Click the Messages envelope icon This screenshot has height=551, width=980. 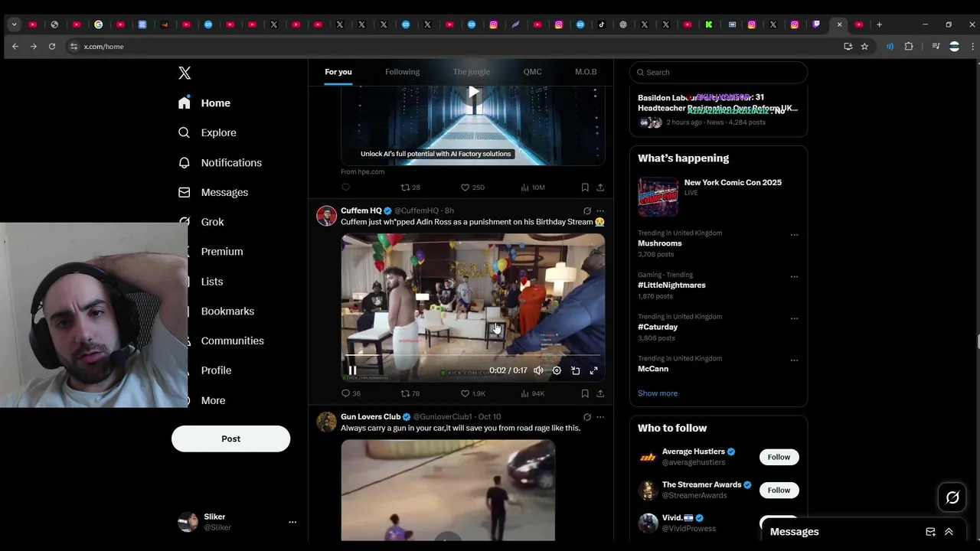(184, 192)
